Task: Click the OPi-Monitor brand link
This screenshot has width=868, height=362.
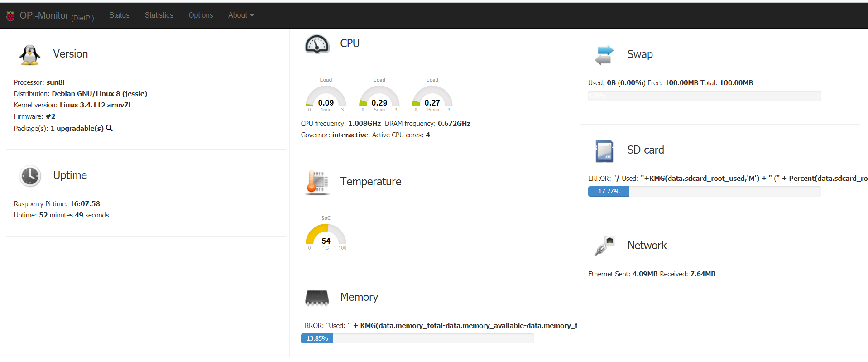Action: [44, 15]
